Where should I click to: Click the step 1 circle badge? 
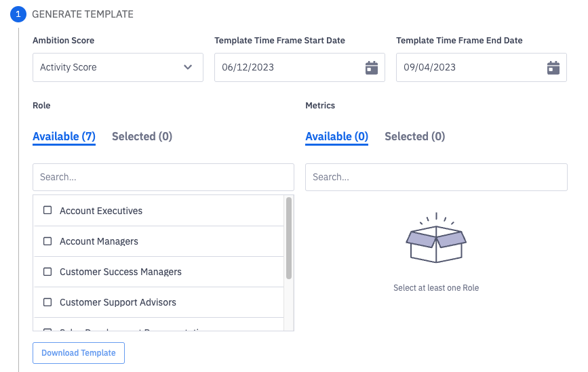pyautogui.click(x=18, y=14)
